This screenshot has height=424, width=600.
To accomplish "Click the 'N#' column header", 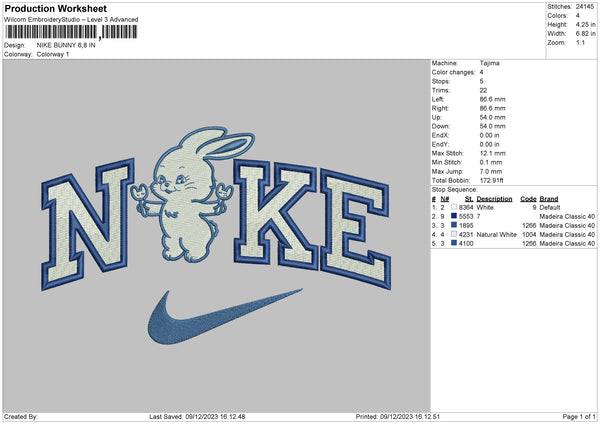I will click(445, 199).
